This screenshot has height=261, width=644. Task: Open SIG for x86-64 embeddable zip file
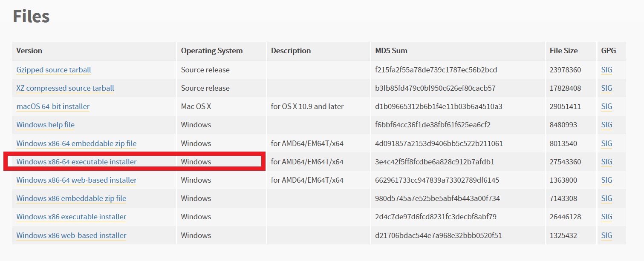(x=606, y=143)
